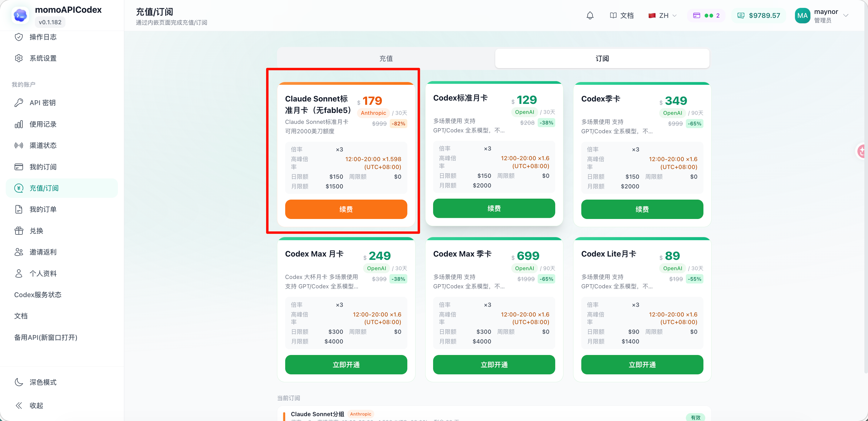Click the MA user avatar

[802, 15]
